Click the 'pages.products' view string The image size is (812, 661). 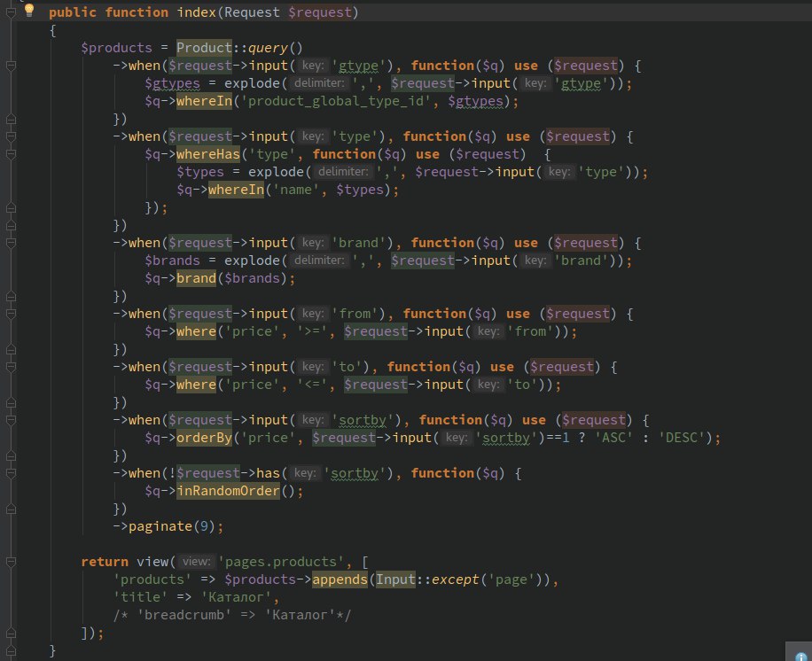[x=281, y=562]
